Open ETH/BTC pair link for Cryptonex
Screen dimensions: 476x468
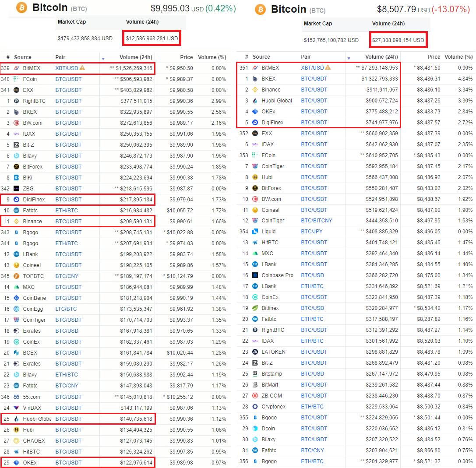tap(312, 406)
